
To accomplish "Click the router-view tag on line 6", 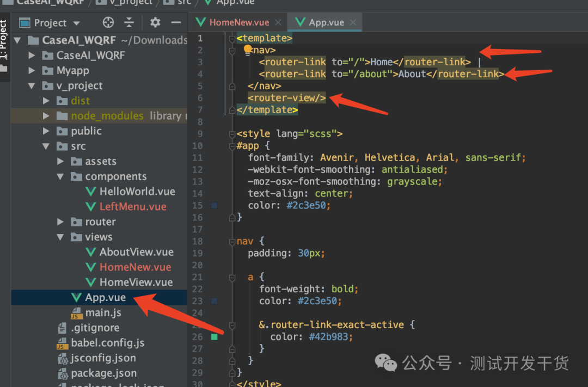I will click(x=286, y=98).
